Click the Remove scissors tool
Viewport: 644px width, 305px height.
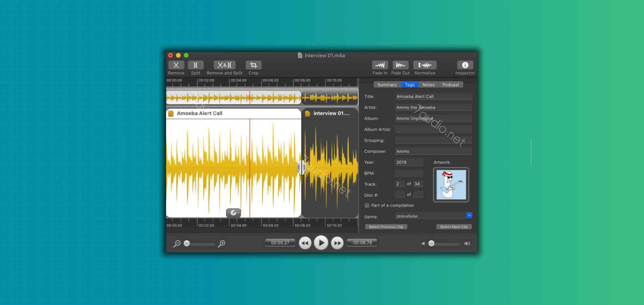pyautogui.click(x=176, y=65)
